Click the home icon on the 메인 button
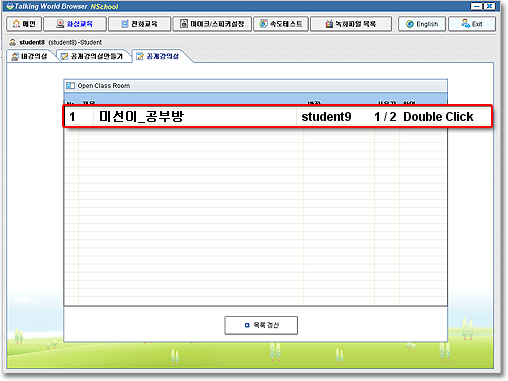This screenshot has height=381, width=508. point(16,24)
